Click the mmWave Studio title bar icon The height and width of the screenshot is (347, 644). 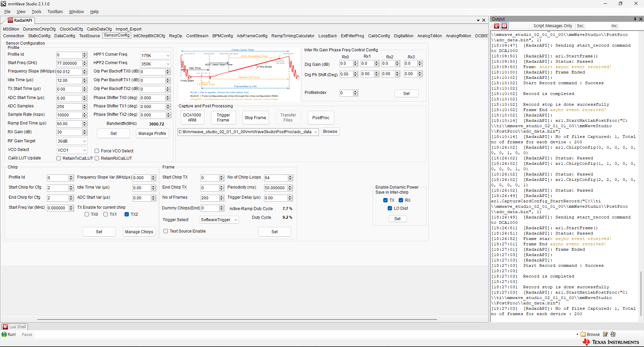4,4
